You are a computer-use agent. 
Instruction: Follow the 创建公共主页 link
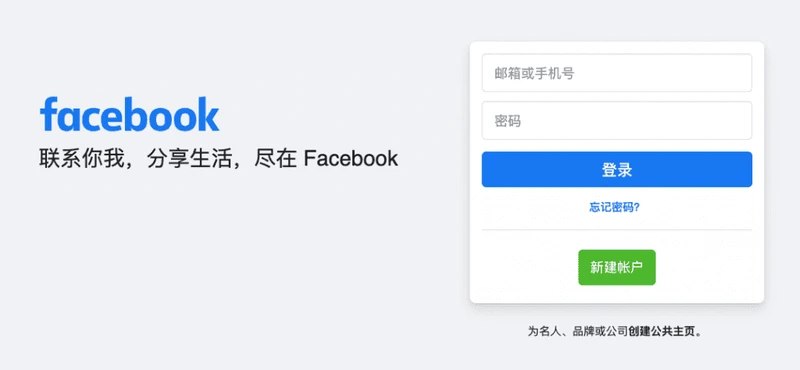click(x=662, y=331)
